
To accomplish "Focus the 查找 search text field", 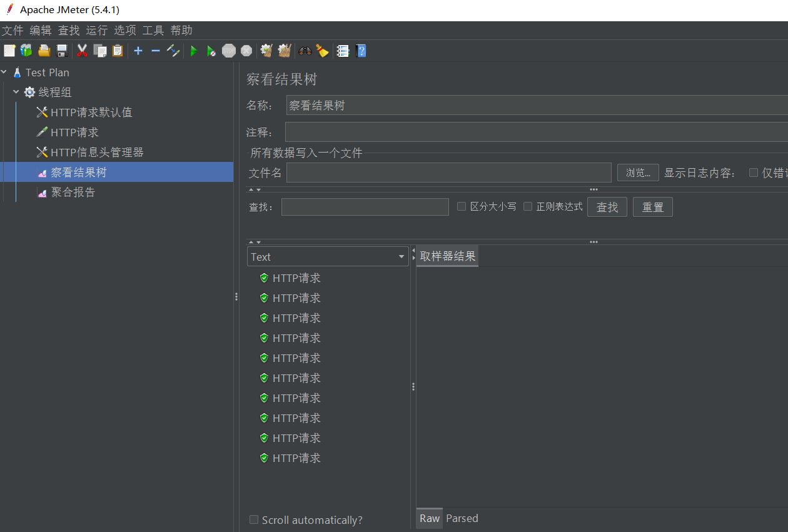I will point(365,207).
